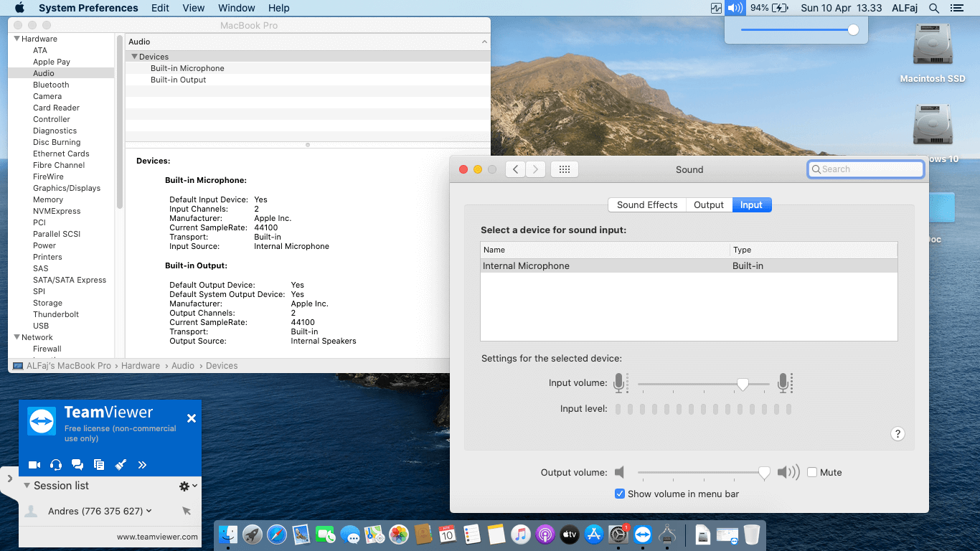The width and height of the screenshot is (980, 551).
Task: Collapse the TeamViewer Session list
Action: [x=27, y=486]
